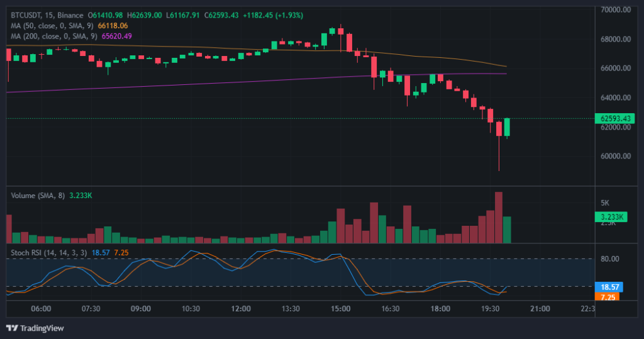Click the blue 18.57 Stoch RSI label

[x=611, y=286]
